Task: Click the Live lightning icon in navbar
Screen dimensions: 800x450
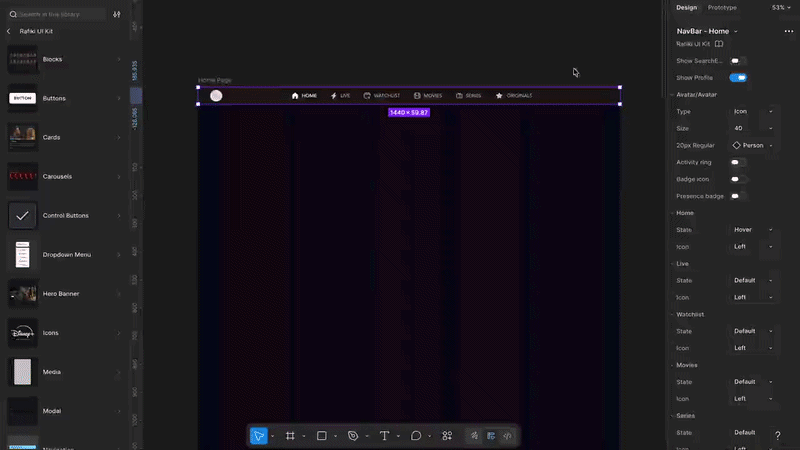Action: coord(334,95)
